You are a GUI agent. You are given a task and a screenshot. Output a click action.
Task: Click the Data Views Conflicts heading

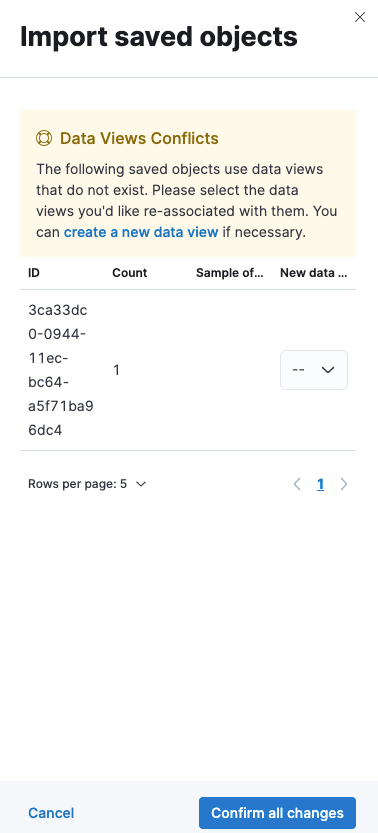139,138
